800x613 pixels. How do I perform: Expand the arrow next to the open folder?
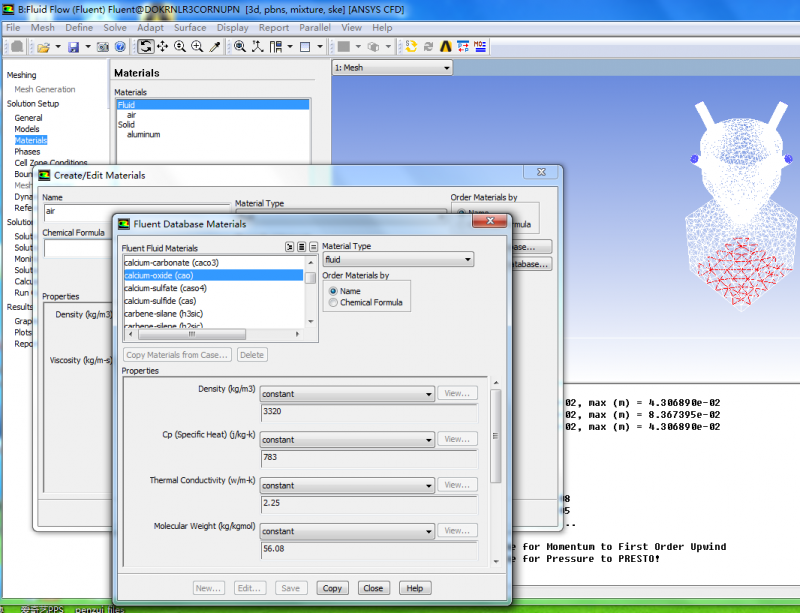[58, 47]
